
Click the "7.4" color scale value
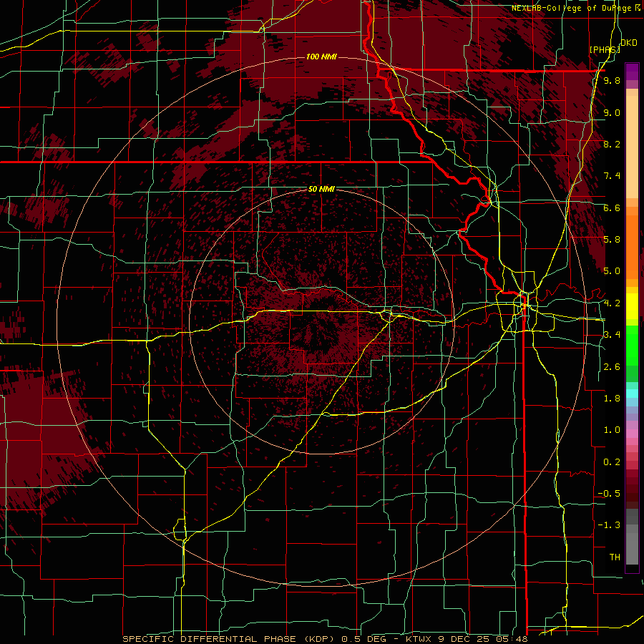pos(612,176)
